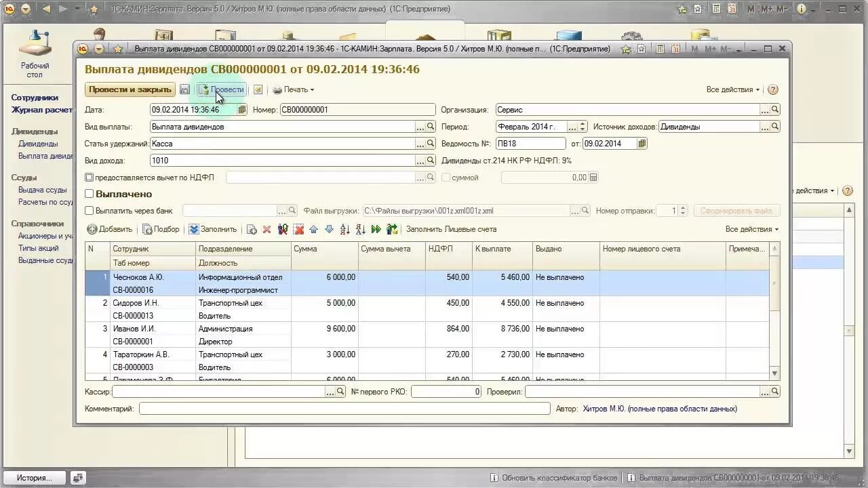Choose Вид выплаты via ellipsis button
Viewport: 868px width, 488px height.
[x=420, y=127]
